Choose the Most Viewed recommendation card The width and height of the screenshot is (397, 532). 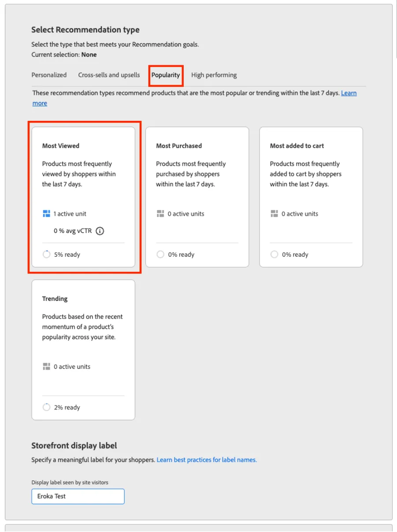coord(83,197)
